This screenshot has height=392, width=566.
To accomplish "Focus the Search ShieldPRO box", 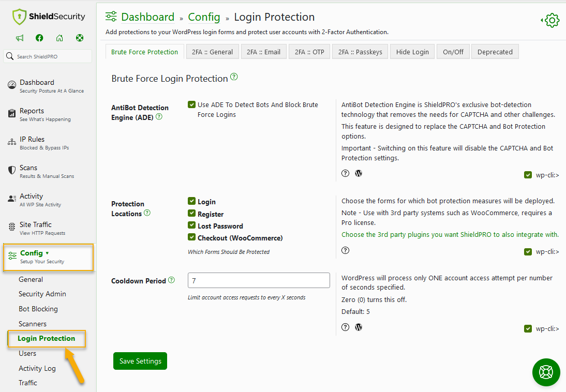I will click(x=48, y=56).
